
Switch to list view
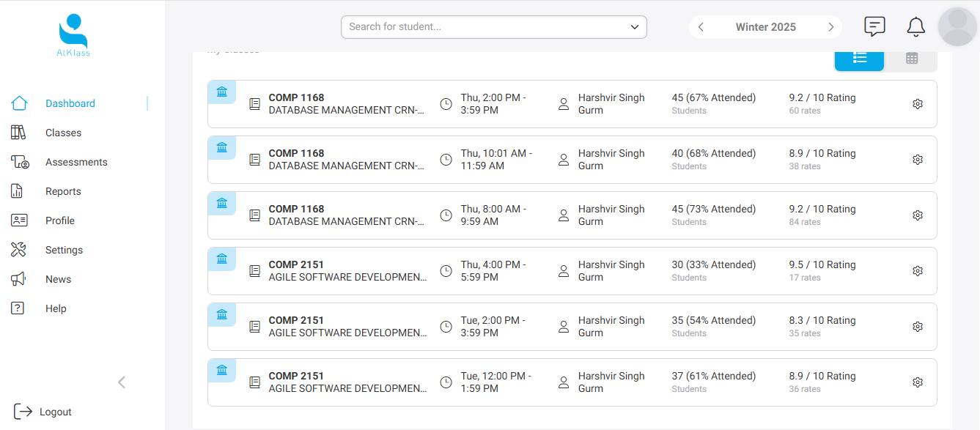860,59
